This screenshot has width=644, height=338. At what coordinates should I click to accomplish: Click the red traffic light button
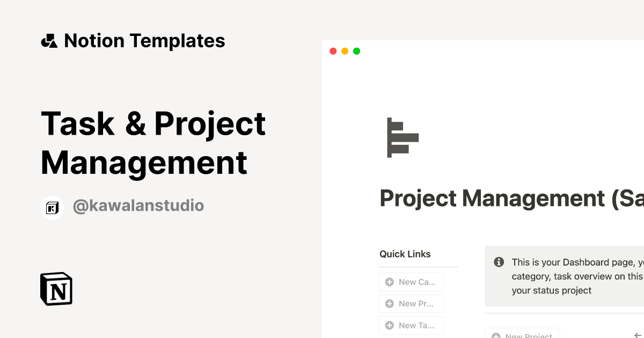[x=333, y=51]
